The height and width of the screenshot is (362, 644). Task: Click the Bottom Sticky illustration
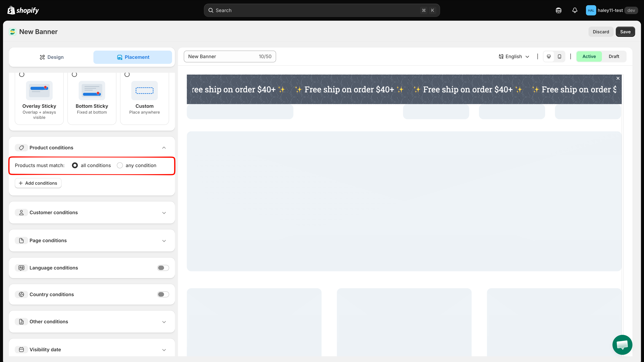92,90
